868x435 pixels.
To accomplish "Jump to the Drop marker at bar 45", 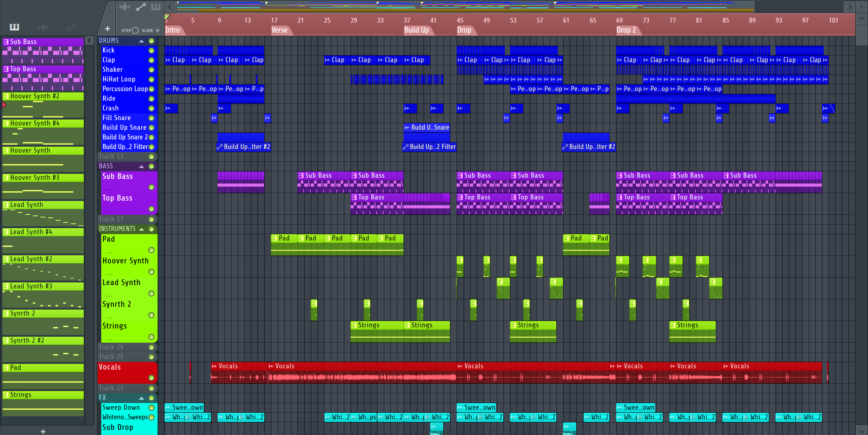I will 464,30.
